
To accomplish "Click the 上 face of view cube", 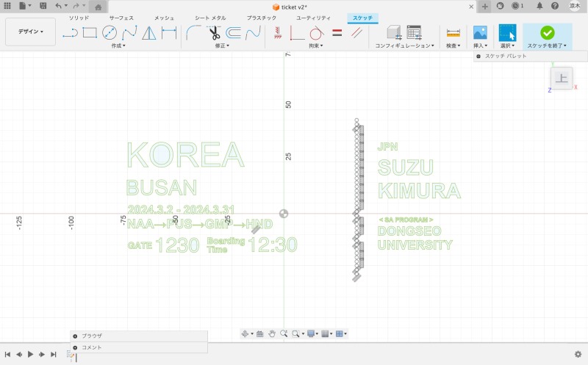I will tap(562, 78).
